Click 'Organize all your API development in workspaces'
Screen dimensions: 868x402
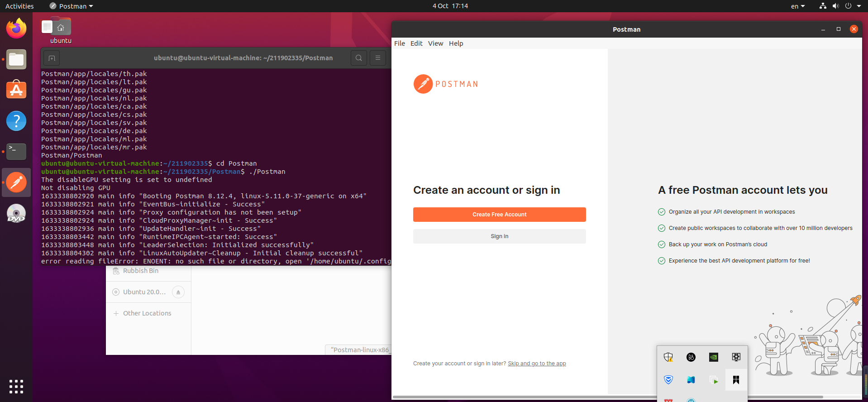(732, 212)
